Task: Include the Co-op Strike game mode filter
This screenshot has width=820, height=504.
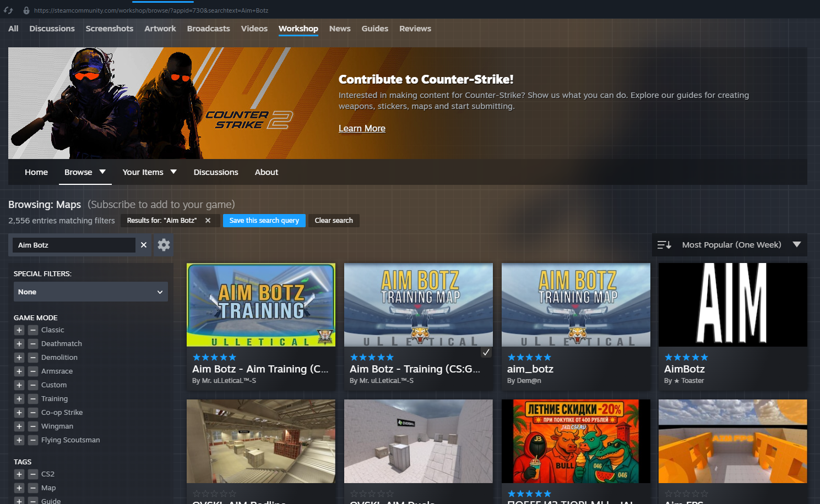Action: [19, 413]
